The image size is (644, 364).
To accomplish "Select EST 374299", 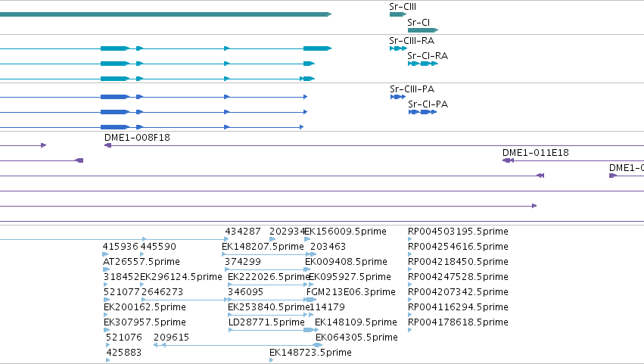I will [x=243, y=262].
